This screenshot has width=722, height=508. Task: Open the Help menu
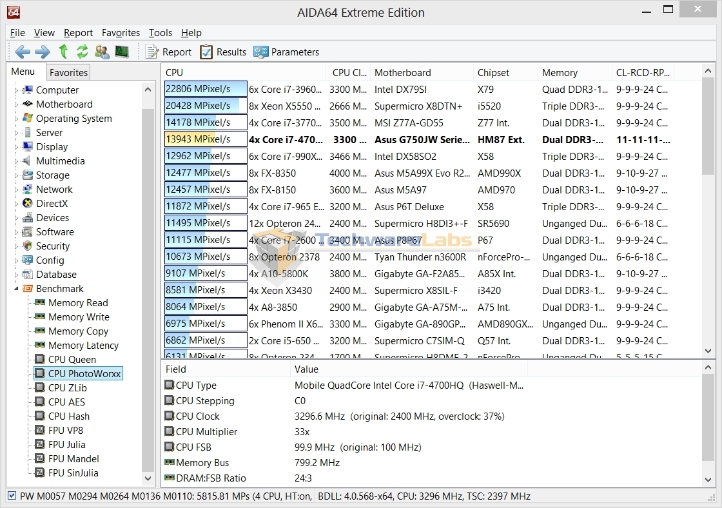pyautogui.click(x=191, y=33)
